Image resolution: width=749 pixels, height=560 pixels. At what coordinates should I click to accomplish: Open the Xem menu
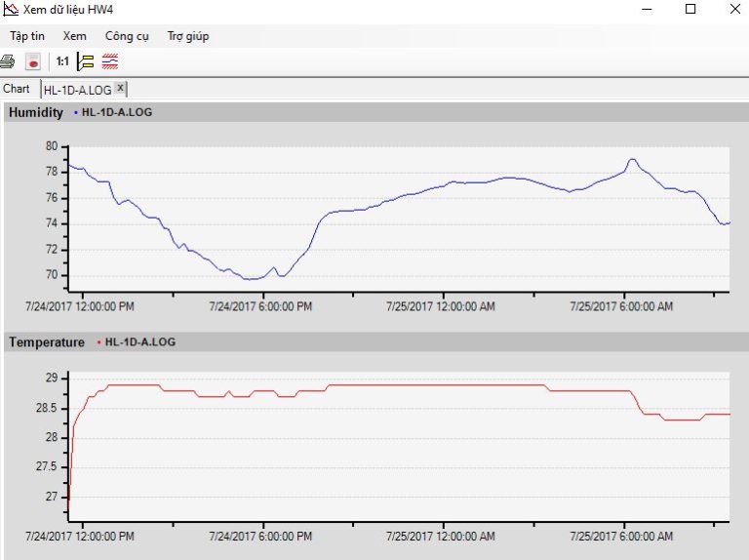(75, 36)
